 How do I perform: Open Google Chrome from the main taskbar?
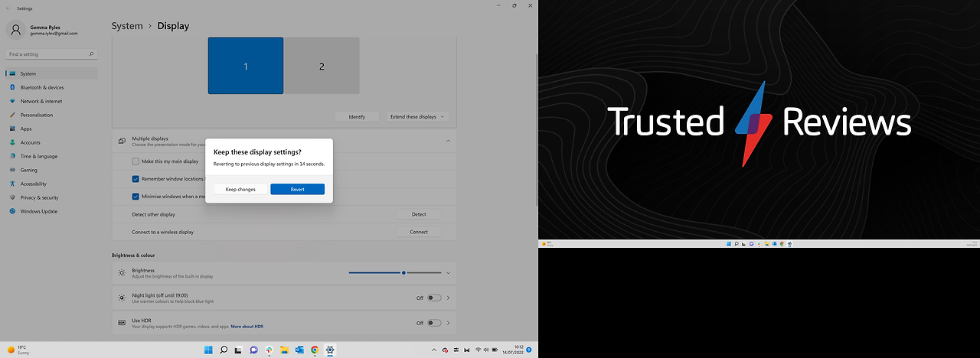[315, 350]
